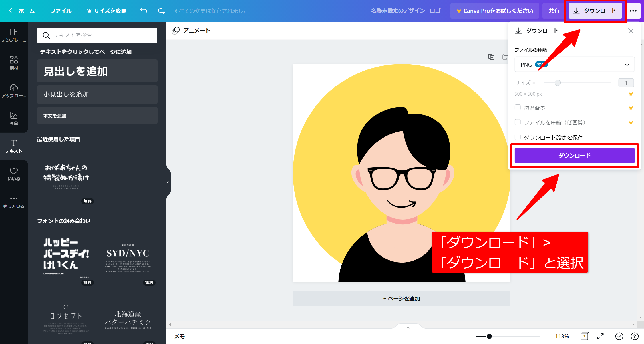Enable the ファイルを圧縮（低画質） checkbox
The width and height of the screenshot is (644, 344).
pyautogui.click(x=518, y=122)
